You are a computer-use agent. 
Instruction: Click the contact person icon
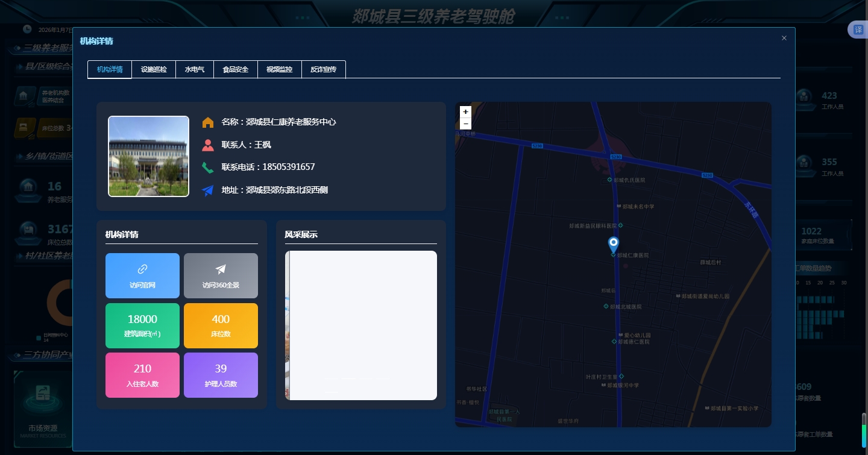coord(208,145)
